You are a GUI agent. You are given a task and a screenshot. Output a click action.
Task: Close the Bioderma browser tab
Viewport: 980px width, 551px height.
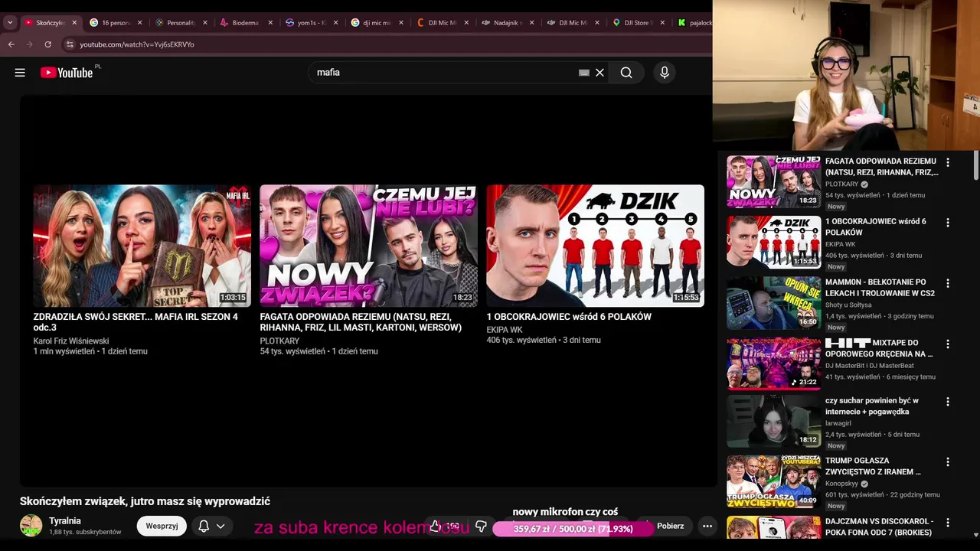270,23
